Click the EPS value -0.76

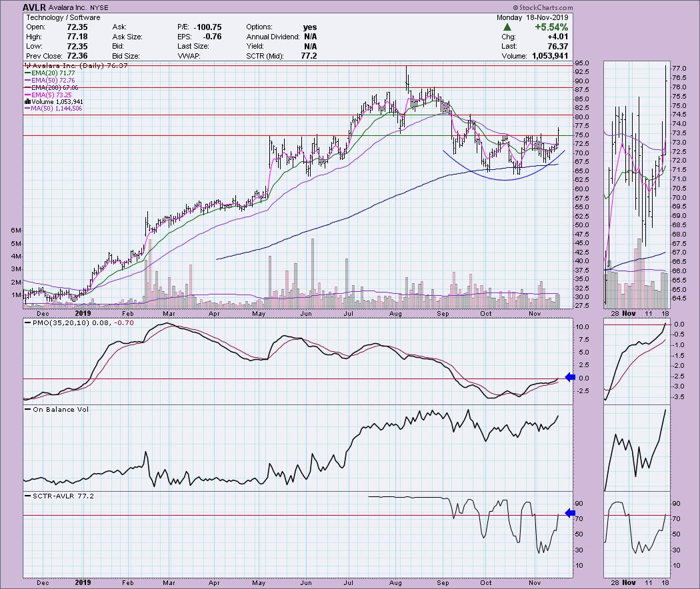point(213,37)
